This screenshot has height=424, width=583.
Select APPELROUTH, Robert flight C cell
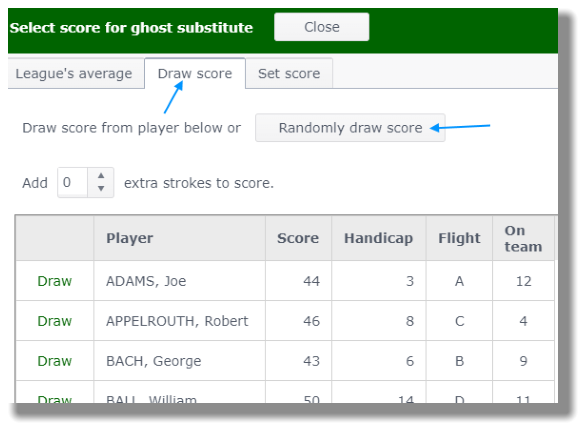[460, 321]
